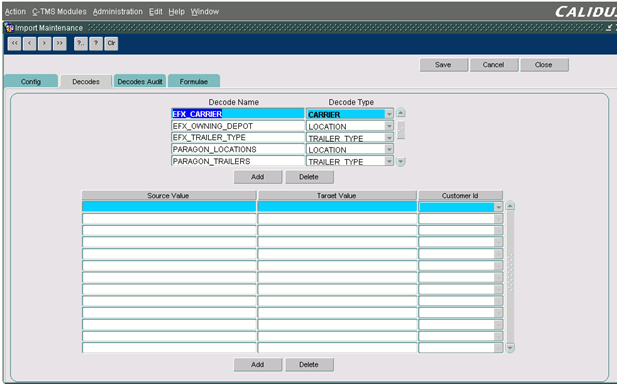Switch to the Decodes Audit tab
The width and height of the screenshot is (617, 386).
tap(140, 81)
